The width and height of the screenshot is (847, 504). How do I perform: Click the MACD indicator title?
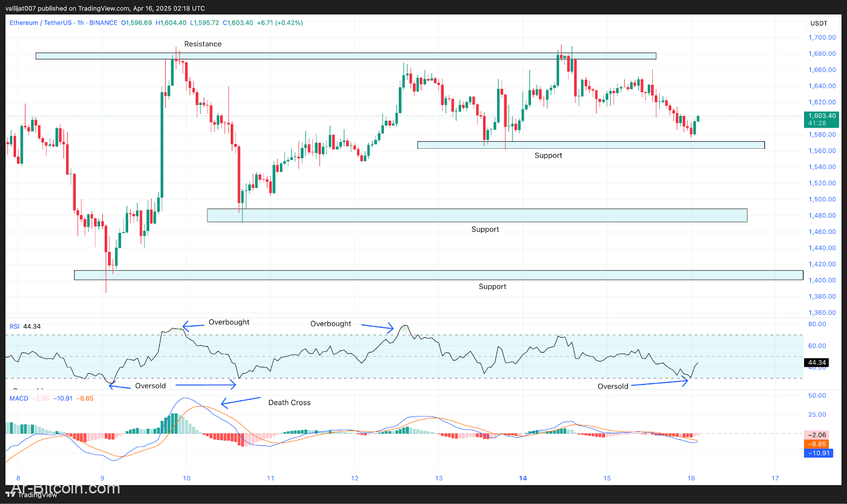(x=19, y=398)
